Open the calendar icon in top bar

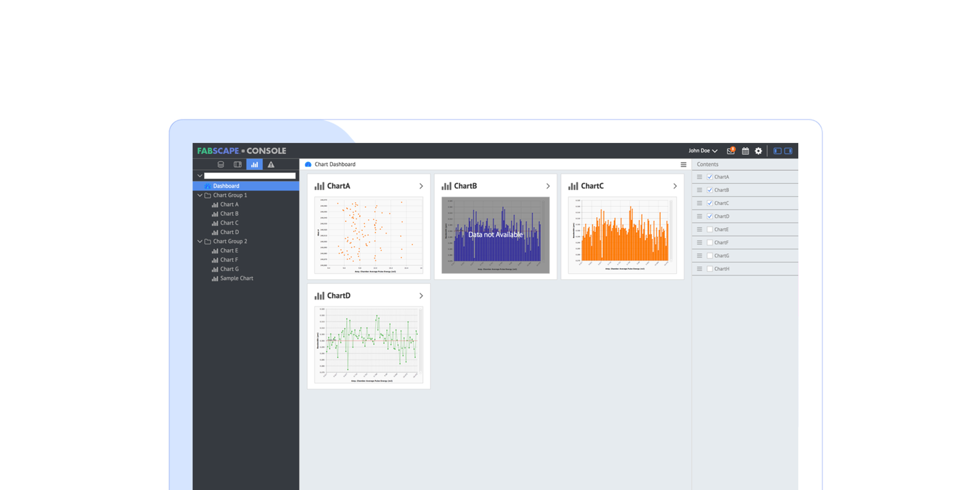coord(745,151)
